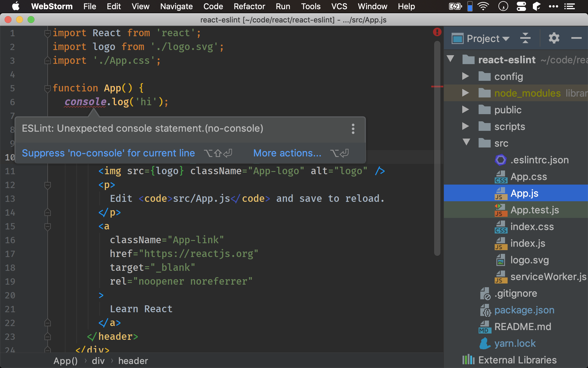
Task: Open the Code menu
Action: 213,6
